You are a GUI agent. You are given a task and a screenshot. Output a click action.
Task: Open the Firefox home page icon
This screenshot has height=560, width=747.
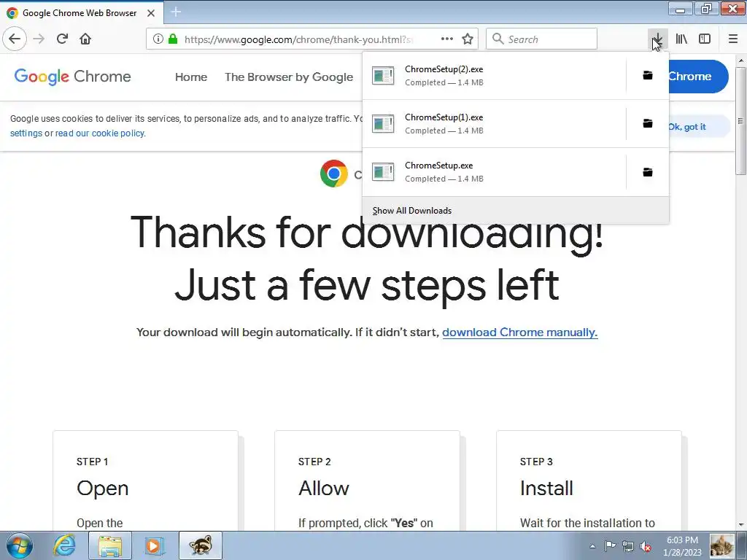(85, 39)
